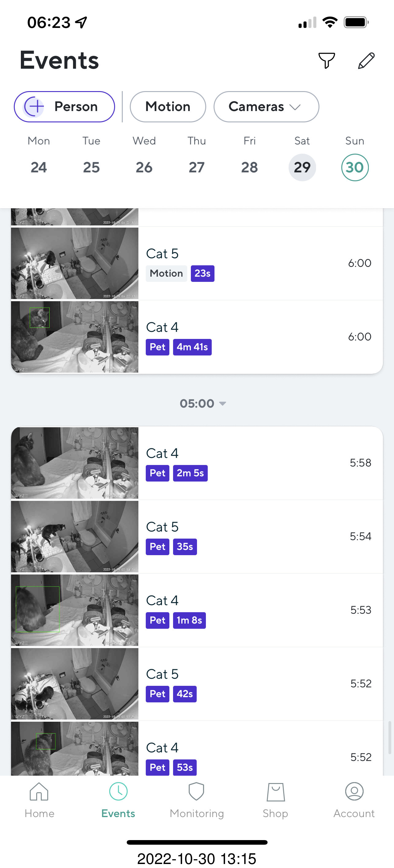Tap the pencil edit icon
Screen dimensions: 394x868
click(x=366, y=61)
